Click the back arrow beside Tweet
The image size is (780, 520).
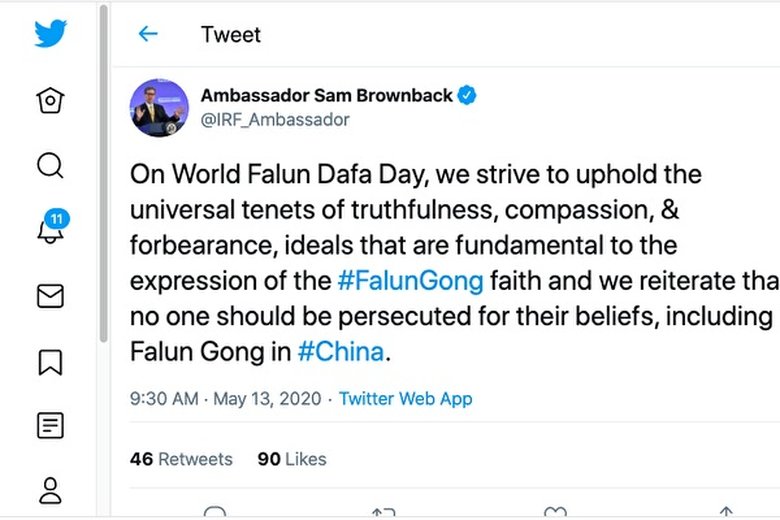click(x=148, y=34)
